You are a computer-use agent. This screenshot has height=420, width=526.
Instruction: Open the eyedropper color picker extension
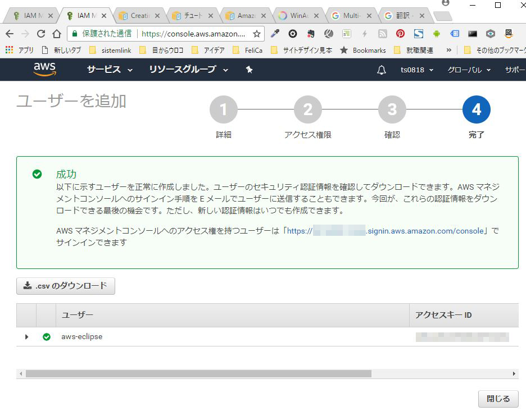275,34
